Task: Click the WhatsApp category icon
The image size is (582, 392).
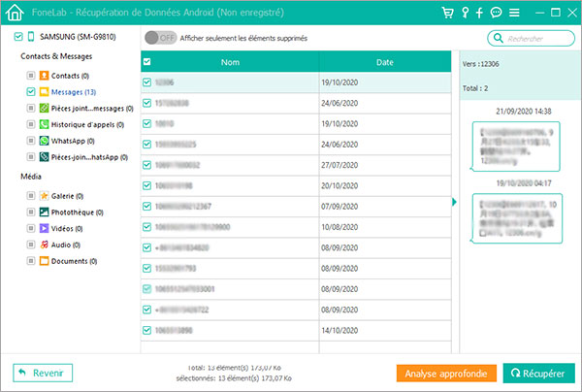Action: click(x=45, y=141)
